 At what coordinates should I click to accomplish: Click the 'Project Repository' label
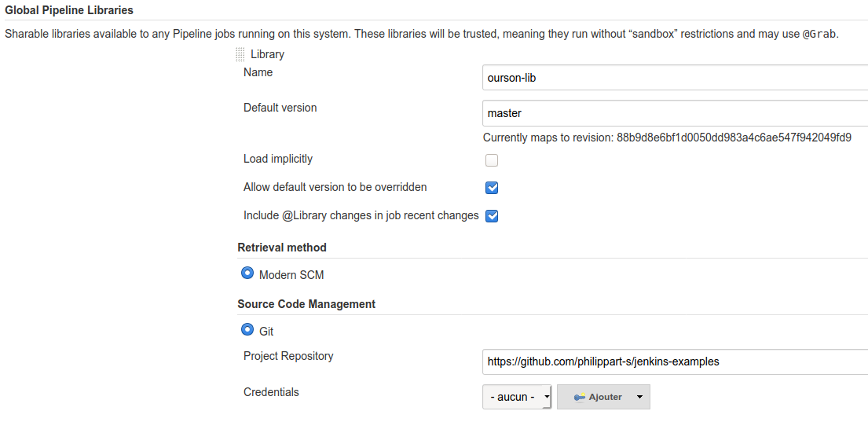pos(288,356)
